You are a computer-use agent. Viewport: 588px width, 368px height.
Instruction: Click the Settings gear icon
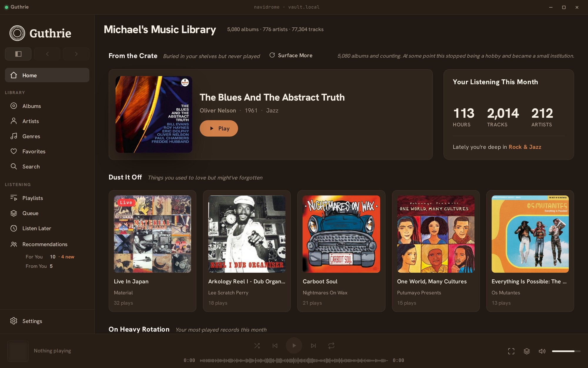[x=14, y=321]
